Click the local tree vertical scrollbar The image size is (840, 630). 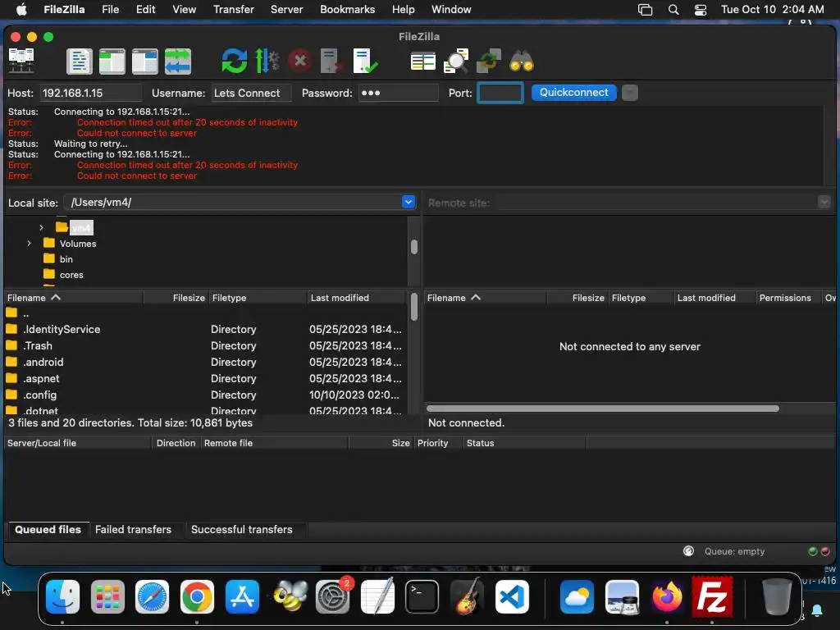(413, 247)
